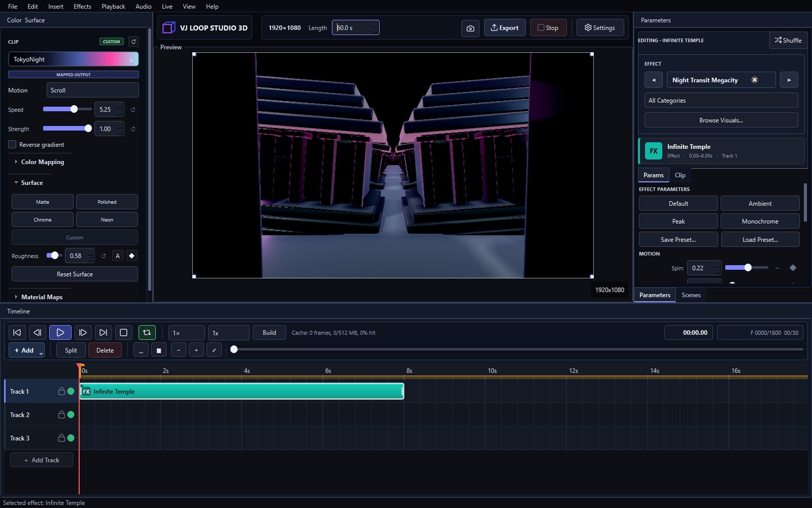Zoom in the timeline with plus button
This screenshot has width=812, height=508.
196,350
